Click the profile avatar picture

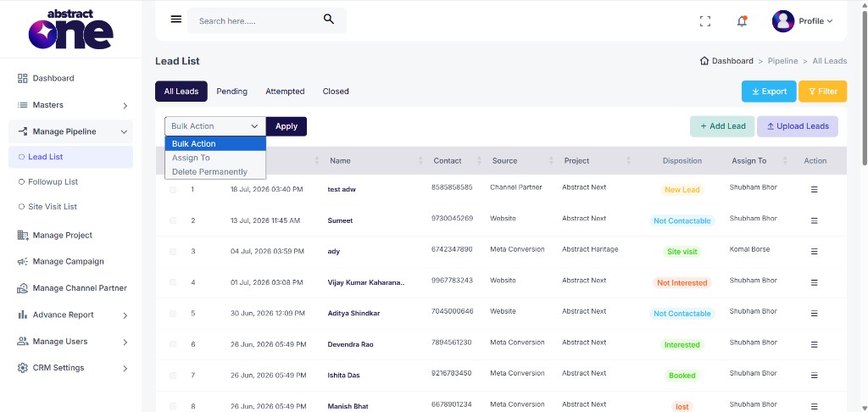[782, 21]
